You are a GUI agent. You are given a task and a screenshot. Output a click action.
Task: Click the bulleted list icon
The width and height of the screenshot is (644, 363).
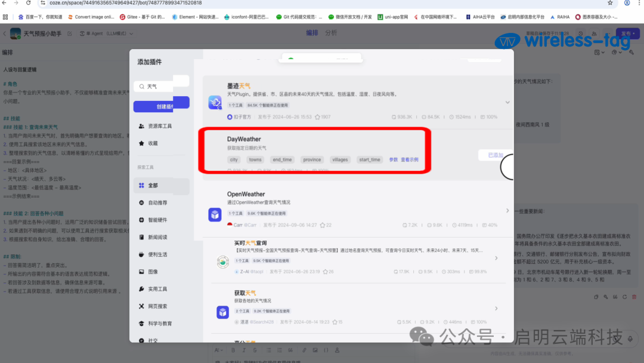pos(268,350)
